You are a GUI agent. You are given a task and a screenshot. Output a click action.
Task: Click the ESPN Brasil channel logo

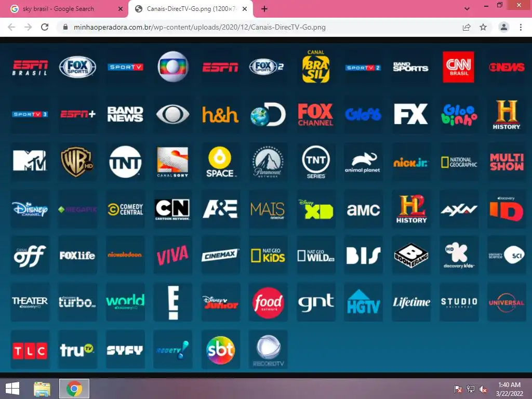30,67
